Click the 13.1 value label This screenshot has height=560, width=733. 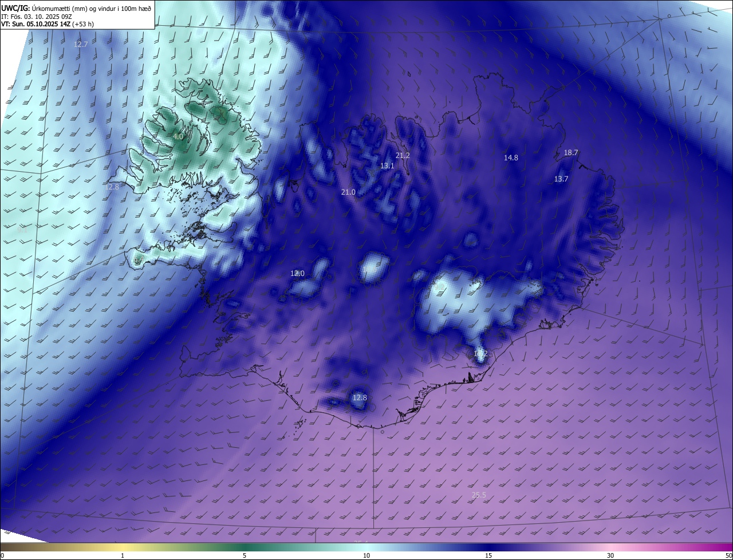pyautogui.click(x=388, y=165)
